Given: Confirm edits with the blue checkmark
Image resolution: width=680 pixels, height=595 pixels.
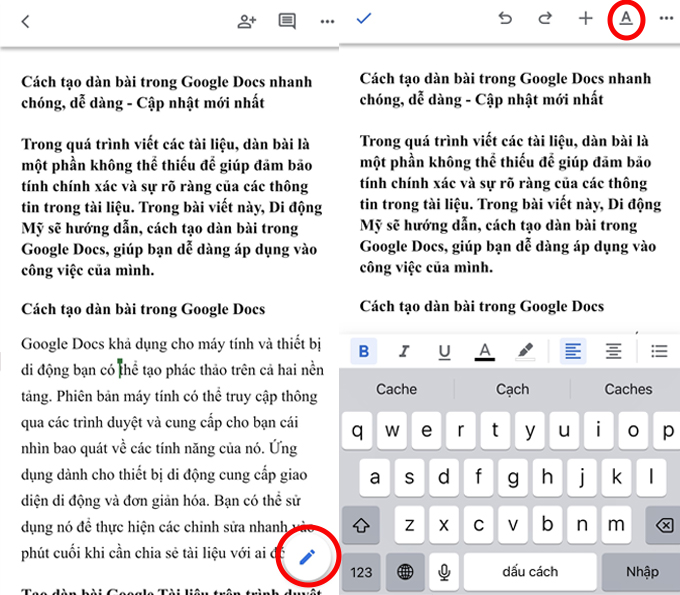Looking at the screenshot, I should [363, 18].
